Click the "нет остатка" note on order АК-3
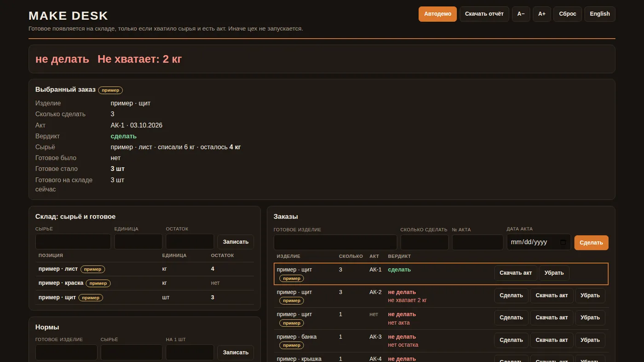Image resolution: width=644 pixels, height=362 pixels. coord(403,345)
